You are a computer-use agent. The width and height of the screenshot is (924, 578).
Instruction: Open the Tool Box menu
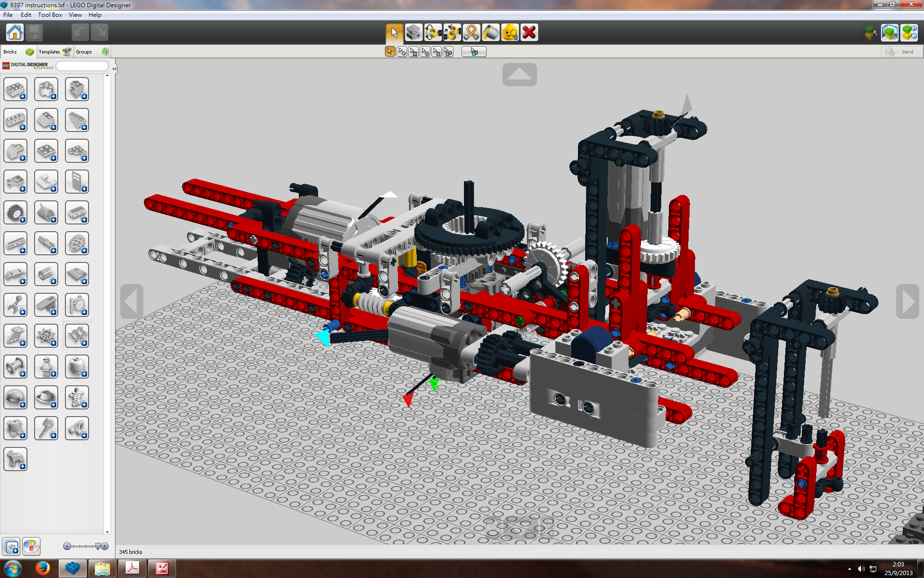[50, 15]
